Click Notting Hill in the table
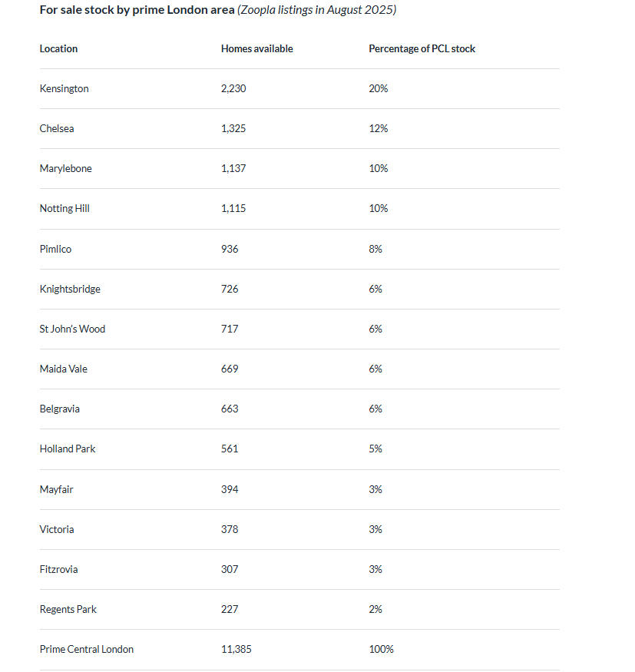The image size is (635, 672). click(64, 209)
